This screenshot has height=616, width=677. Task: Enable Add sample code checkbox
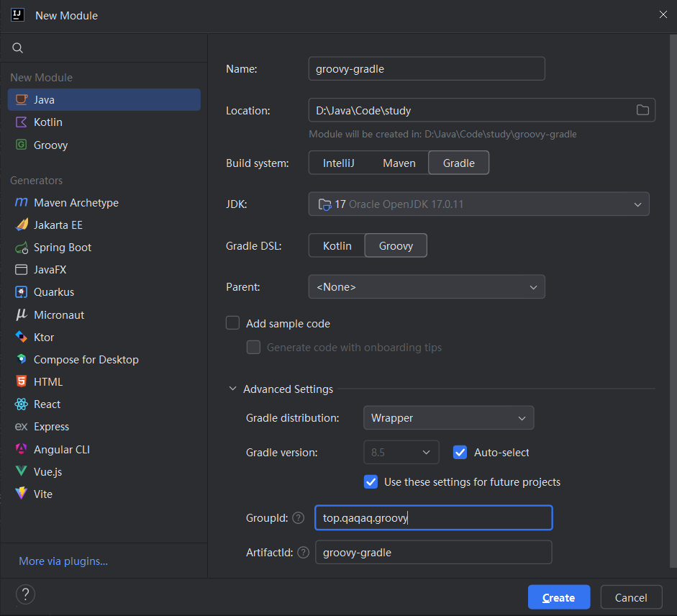coord(232,323)
